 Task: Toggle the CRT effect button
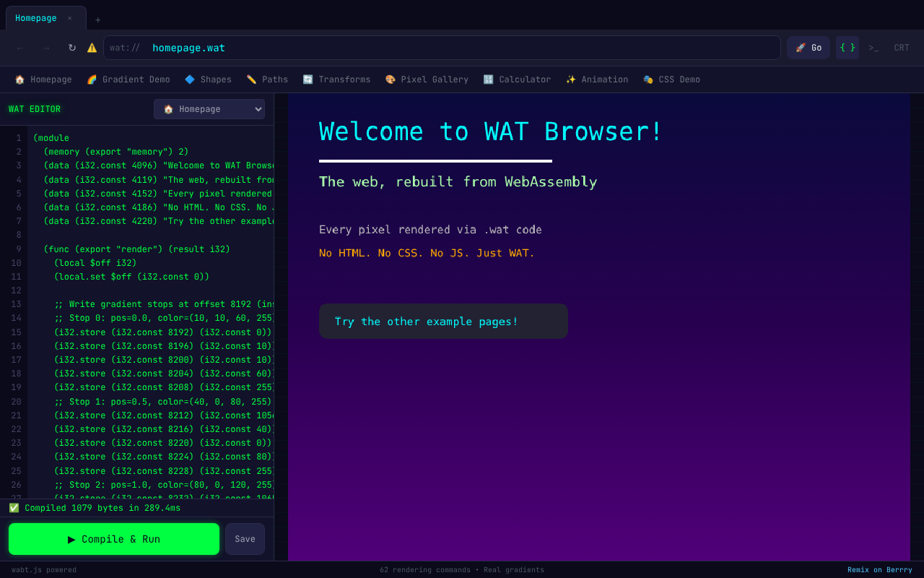pyautogui.click(x=902, y=48)
